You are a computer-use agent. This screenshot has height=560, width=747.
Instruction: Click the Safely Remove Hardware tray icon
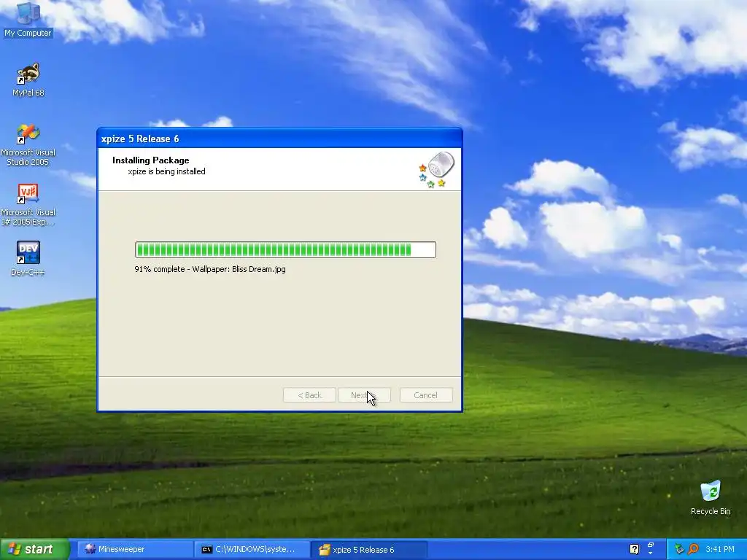(679, 549)
